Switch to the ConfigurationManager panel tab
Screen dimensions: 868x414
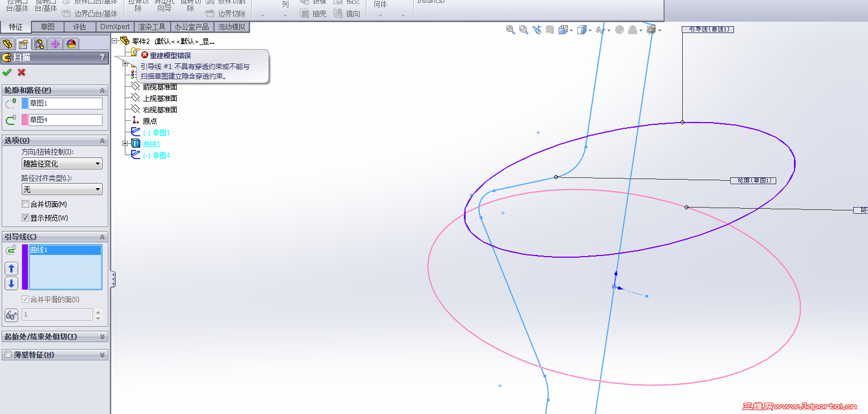(x=39, y=44)
